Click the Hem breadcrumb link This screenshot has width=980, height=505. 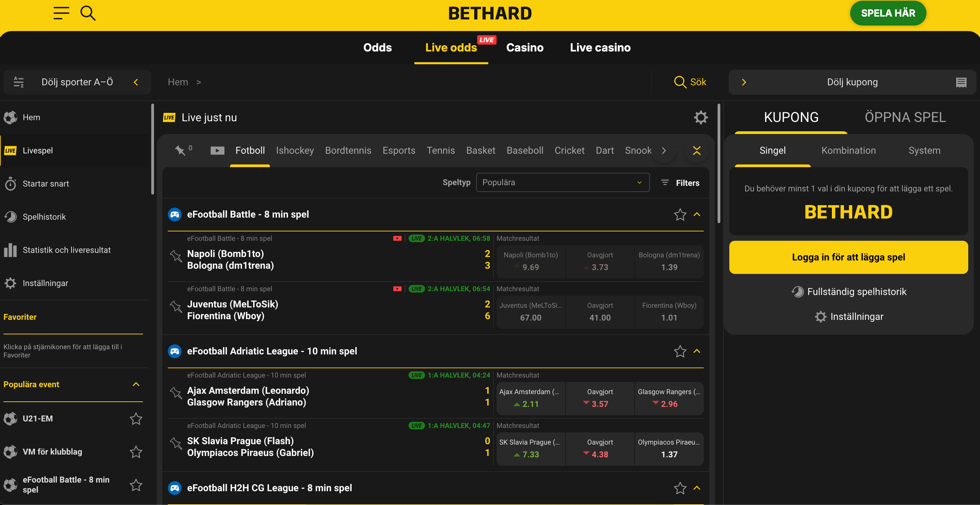[x=178, y=82]
